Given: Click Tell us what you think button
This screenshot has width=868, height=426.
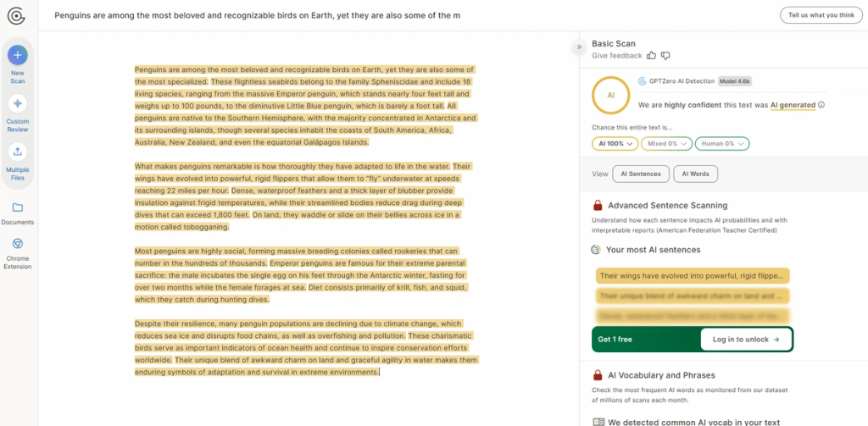Looking at the screenshot, I should click(821, 15).
